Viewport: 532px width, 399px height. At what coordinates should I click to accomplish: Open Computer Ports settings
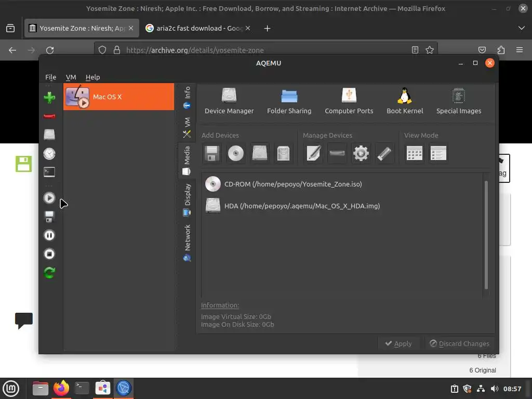point(349,101)
